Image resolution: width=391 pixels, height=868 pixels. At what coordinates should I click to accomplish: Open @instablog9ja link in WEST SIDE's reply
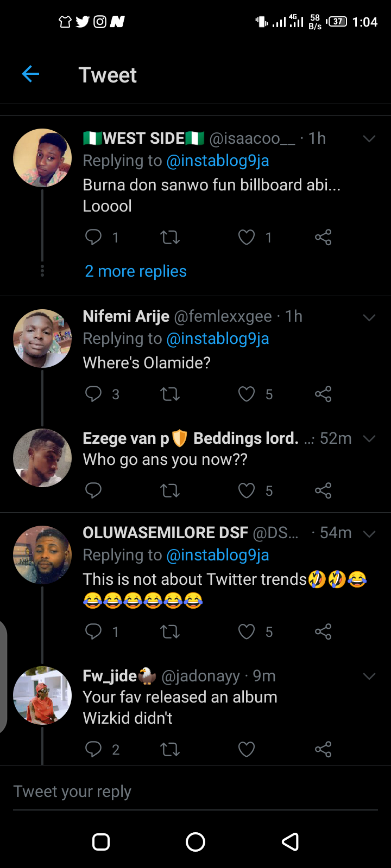click(218, 161)
